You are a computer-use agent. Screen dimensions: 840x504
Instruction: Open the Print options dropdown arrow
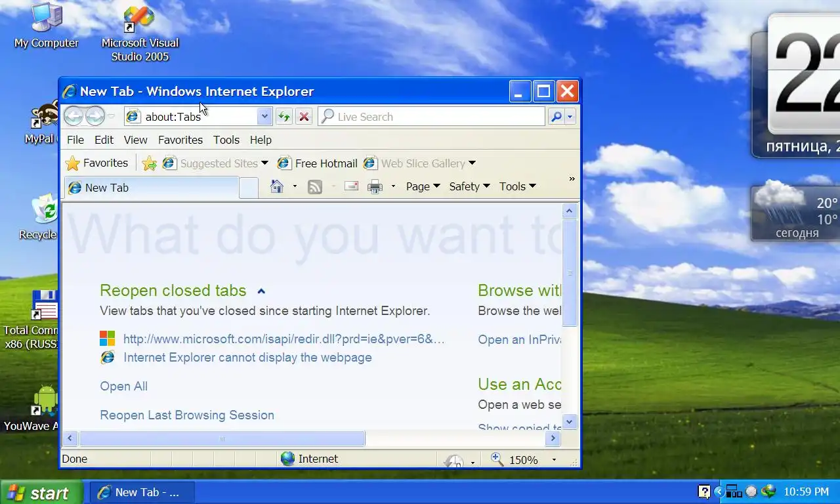[x=393, y=186]
